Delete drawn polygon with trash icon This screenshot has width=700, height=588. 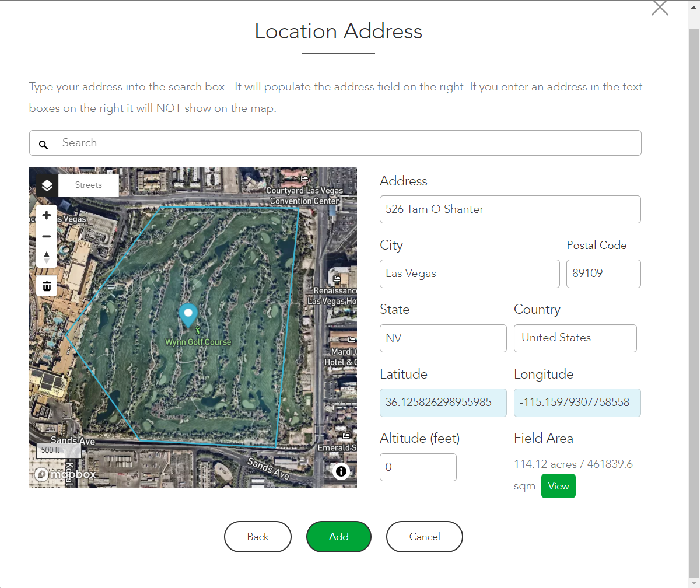(x=47, y=286)
